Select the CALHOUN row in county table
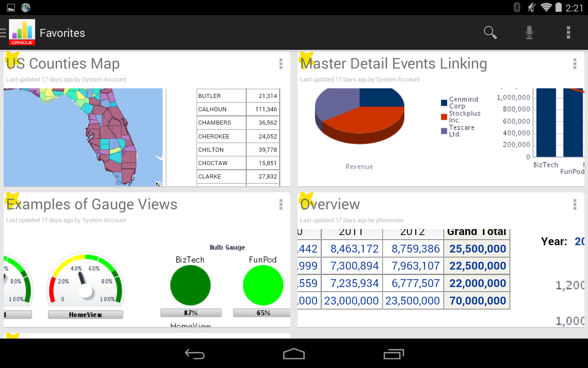This screenshot has width=588, height=368. (238, 109)
